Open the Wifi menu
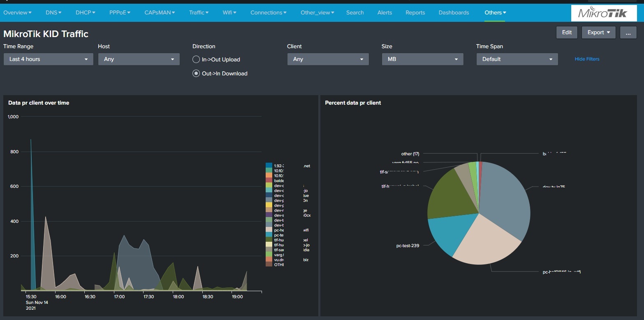The image size is (644, 320). pos(229,12)
